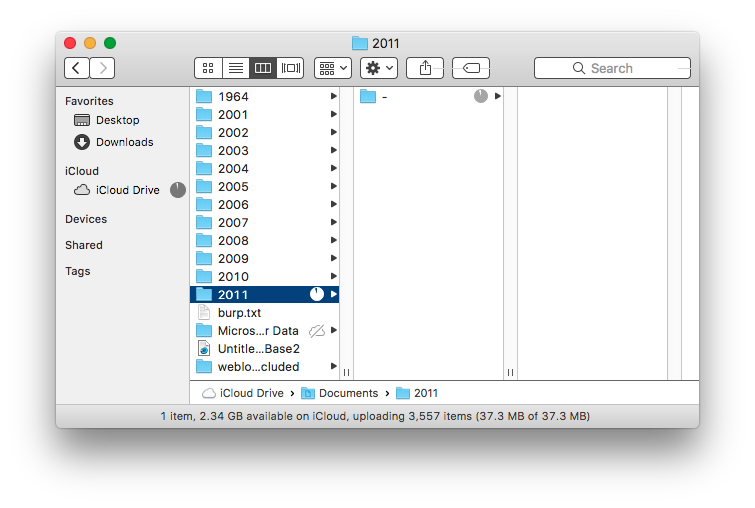Expand the weblo...cluded folder arrow
This screenshot has width=755, height=508.
click(333, 366)
